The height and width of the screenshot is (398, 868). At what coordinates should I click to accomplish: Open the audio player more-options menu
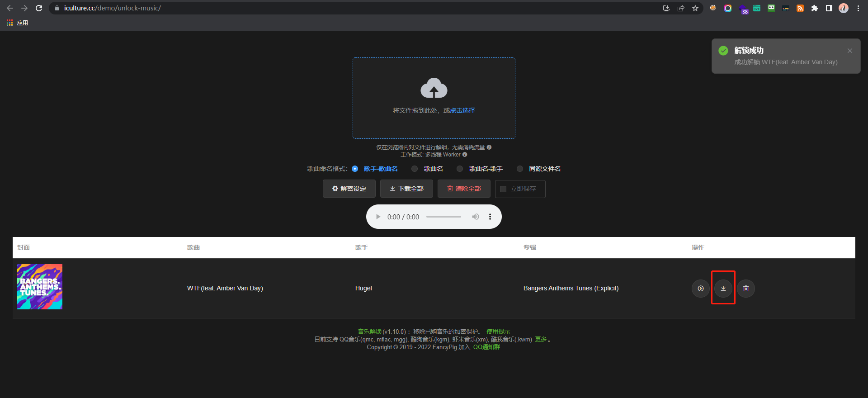coord(490,217)
